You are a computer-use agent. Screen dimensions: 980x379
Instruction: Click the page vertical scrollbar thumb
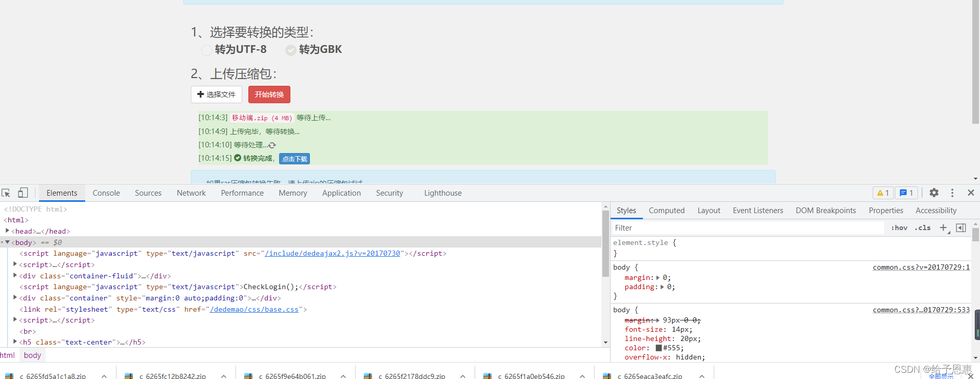pos(975,62)
